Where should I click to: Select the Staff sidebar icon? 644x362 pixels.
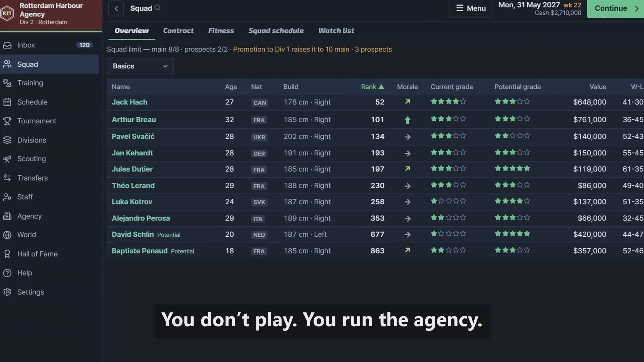(7, 197)
